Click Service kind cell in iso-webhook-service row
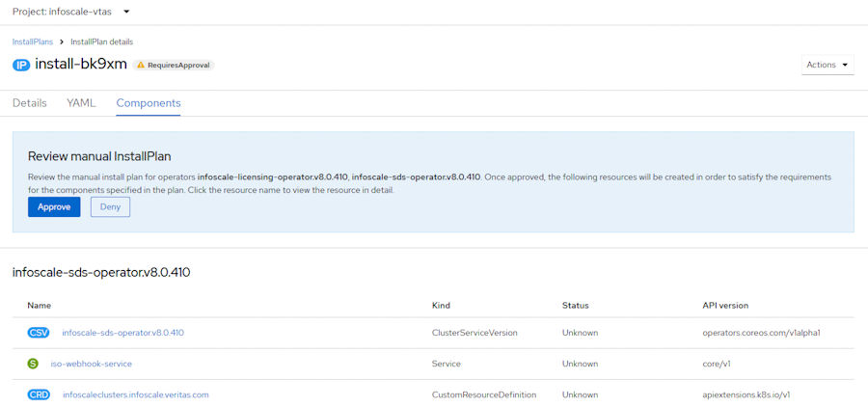868x407 pixels. (x=447, y=364)
